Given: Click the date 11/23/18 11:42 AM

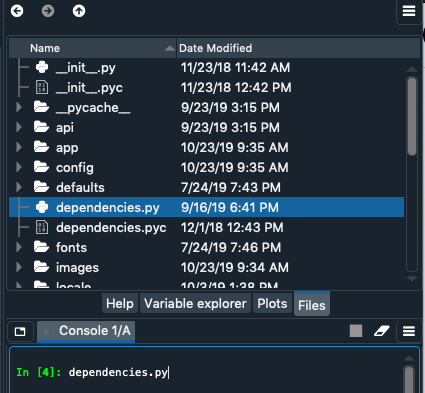Looking at the screenshot, I should coord(235,67).
